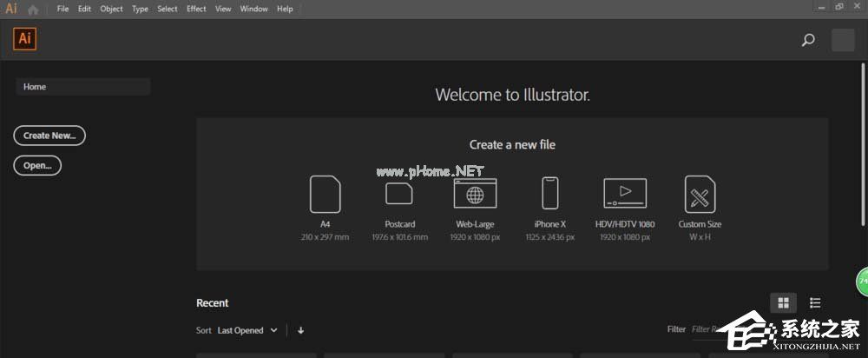Click the '197.6 x 101.6 mm' size text
Image resolution: width=868 pixels, height=358 pixels.
[399, 237]
